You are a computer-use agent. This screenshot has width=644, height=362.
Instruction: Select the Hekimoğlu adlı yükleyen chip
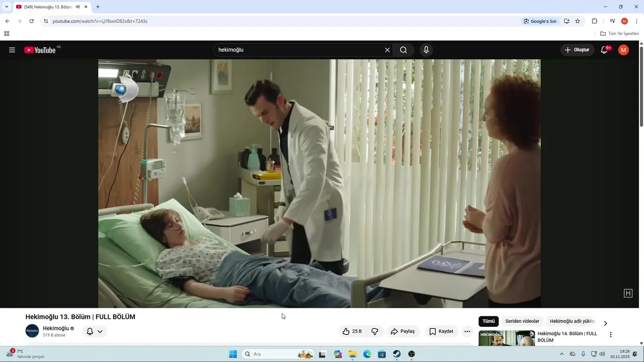click(x=572, y=321)
